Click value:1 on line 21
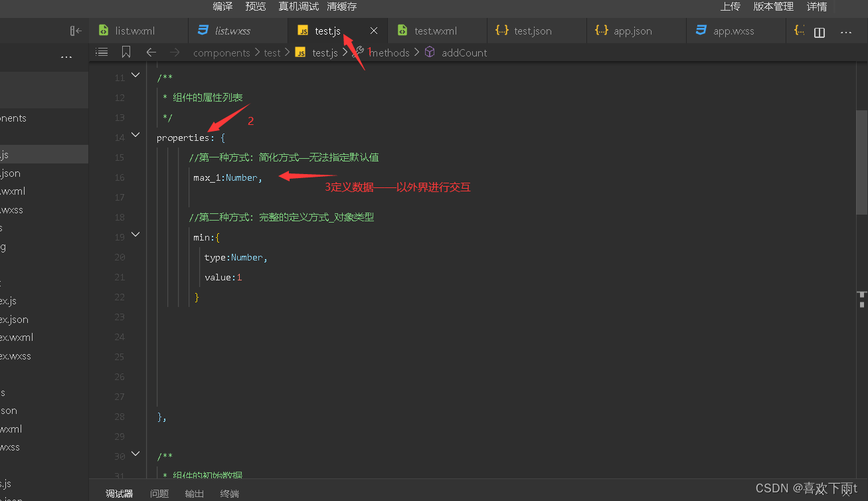Screen dimensions: 868x501 point(223,277)
